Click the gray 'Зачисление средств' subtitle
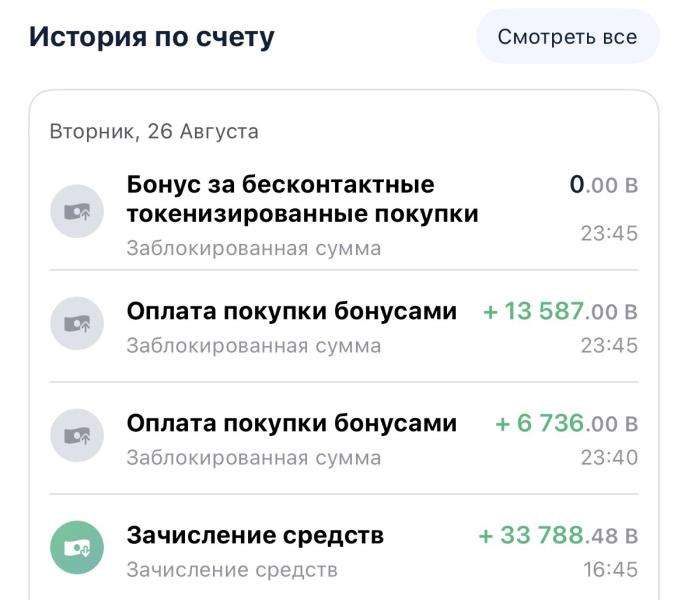 point(232,570)
